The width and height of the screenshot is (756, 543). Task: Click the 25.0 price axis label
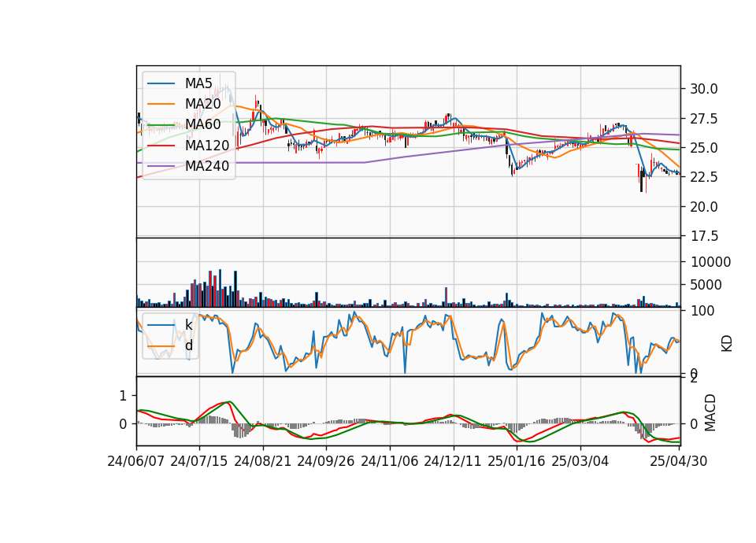point(704,148)
